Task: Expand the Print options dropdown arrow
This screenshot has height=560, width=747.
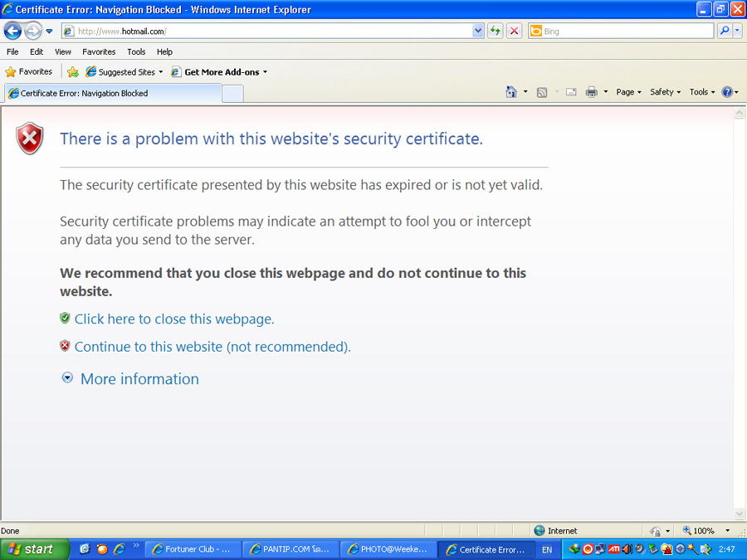Action: coord(606,92)
